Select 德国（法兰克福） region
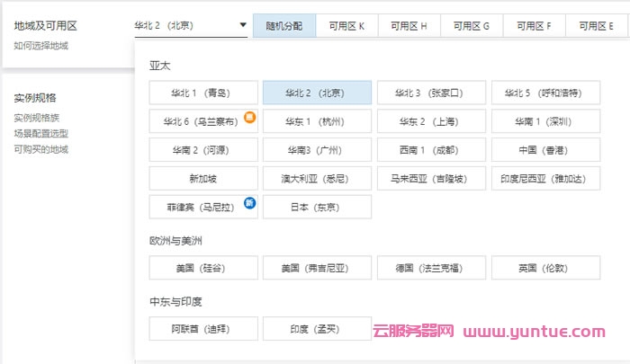Viewport: 630px width, 364px height. 432,268
